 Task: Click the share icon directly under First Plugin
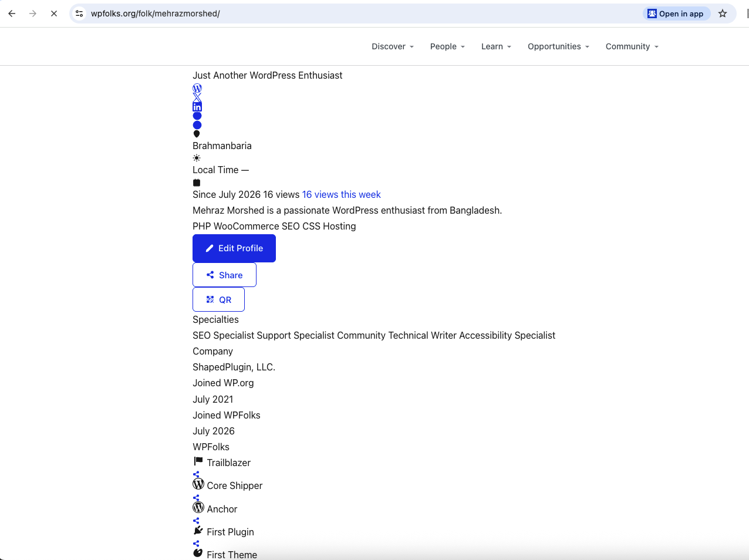(x=196, y=544)
